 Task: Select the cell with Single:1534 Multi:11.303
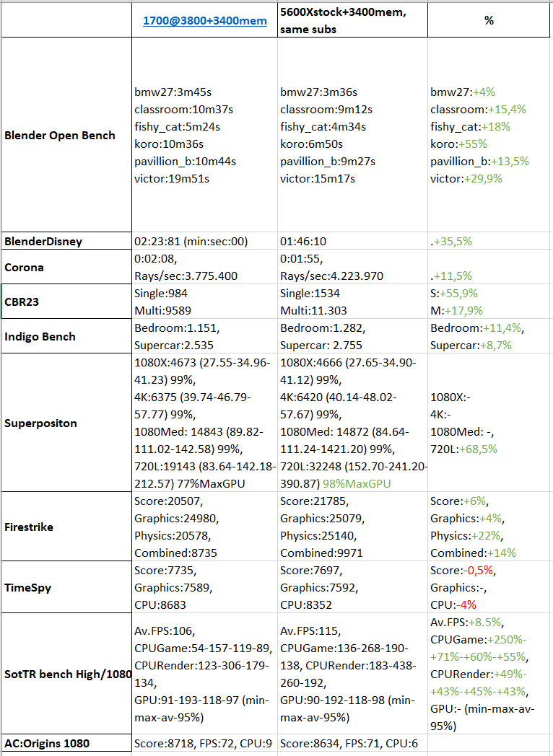(352, 302)
